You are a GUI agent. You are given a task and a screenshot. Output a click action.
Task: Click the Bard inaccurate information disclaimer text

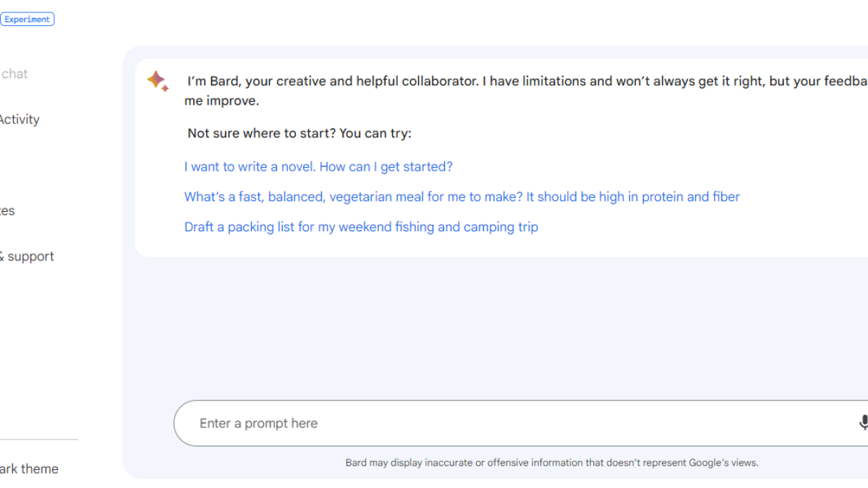pyautogui.click(x=552, y=463)
